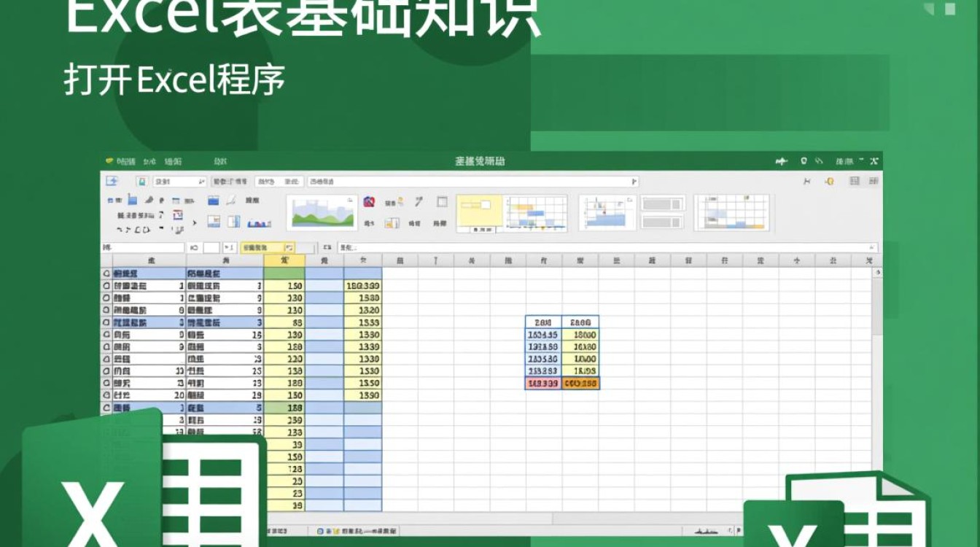Click the red and blue shield icon

369,201
